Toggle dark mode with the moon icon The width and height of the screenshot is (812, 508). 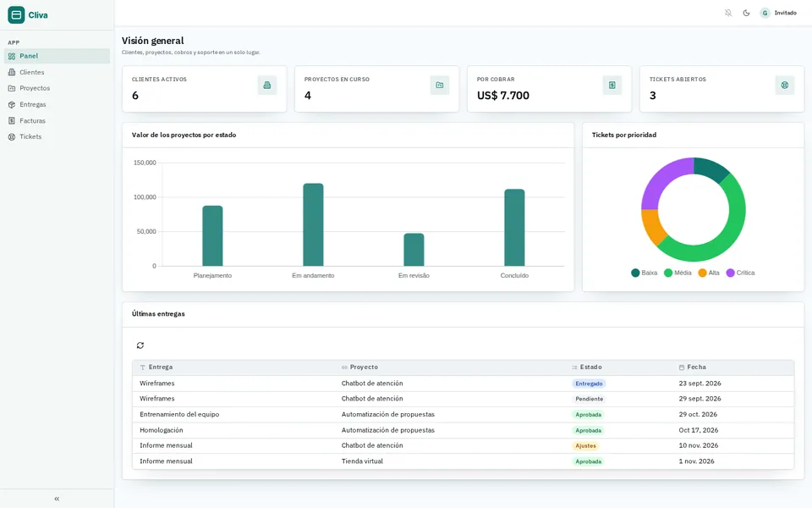[746, 13]
